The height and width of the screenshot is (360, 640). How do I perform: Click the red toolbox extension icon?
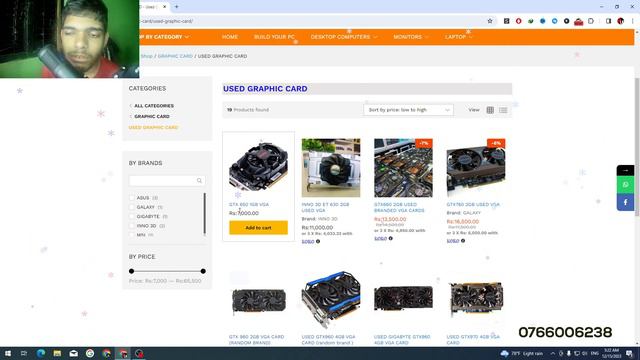click(578, 21)
